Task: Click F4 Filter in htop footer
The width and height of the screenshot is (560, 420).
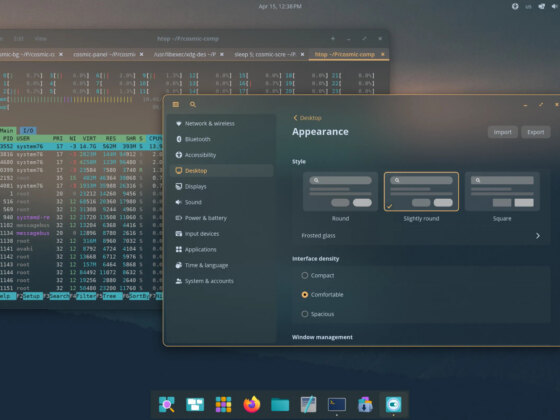Action: point(85,296)
